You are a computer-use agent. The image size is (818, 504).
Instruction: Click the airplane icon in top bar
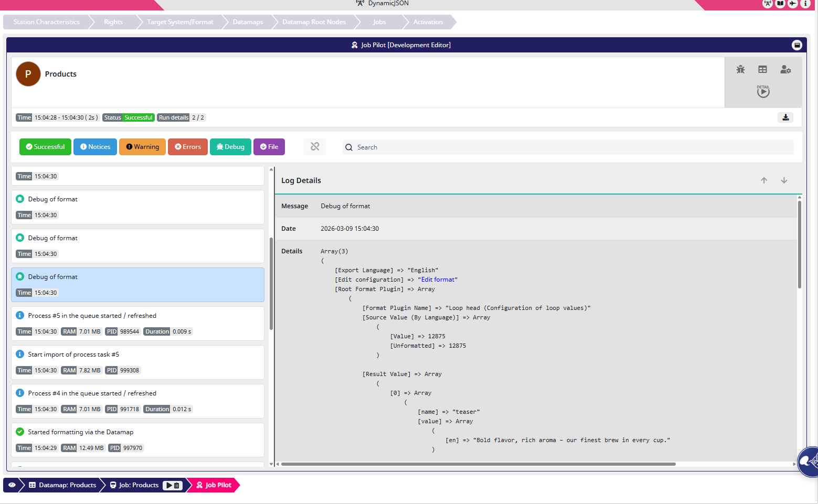pyautogui.click(x=793, y=4)
